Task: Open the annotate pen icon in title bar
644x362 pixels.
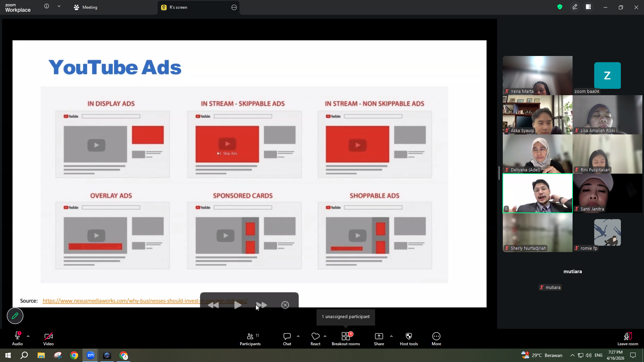Action: [575, 7]
